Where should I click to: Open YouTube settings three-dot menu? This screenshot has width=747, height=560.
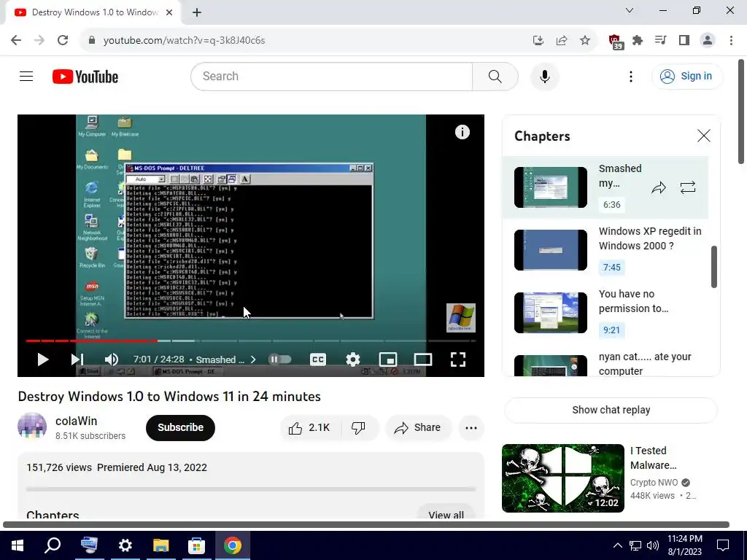coord(631,76)
